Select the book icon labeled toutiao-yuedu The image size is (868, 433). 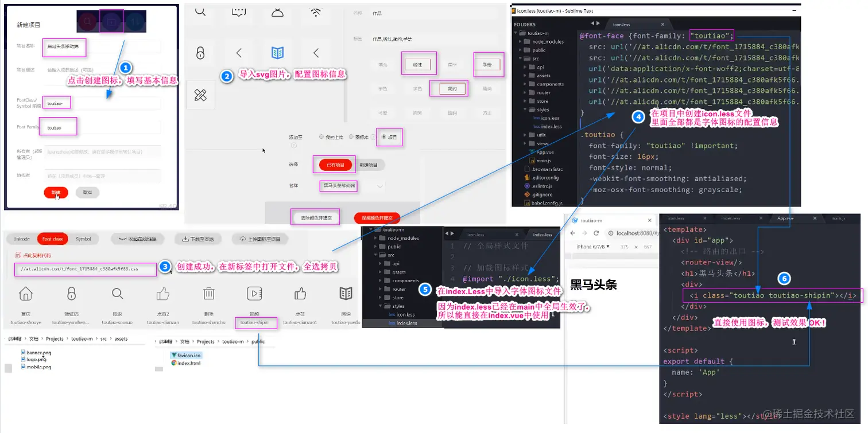(x=346, y=294)
